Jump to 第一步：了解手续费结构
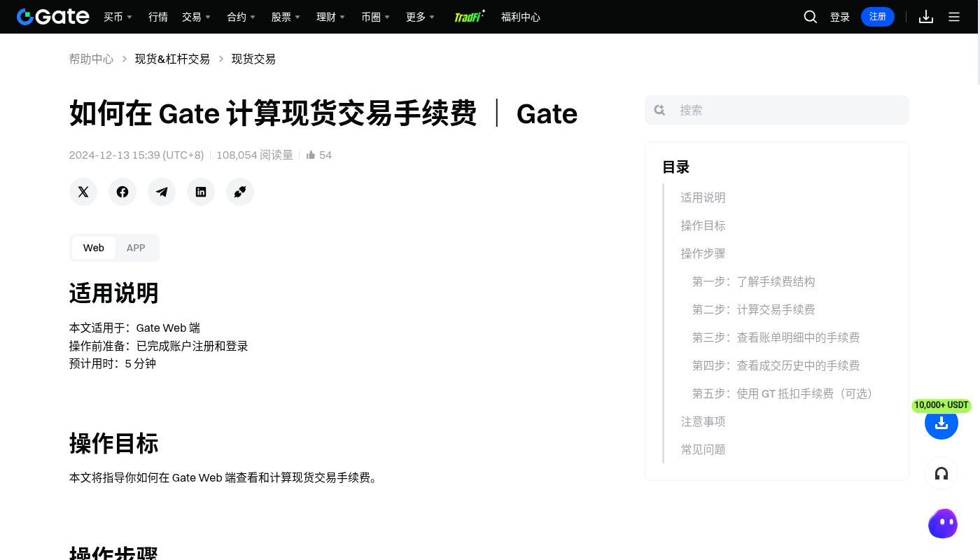Screen dimensions: 980x560 (753, 281)
